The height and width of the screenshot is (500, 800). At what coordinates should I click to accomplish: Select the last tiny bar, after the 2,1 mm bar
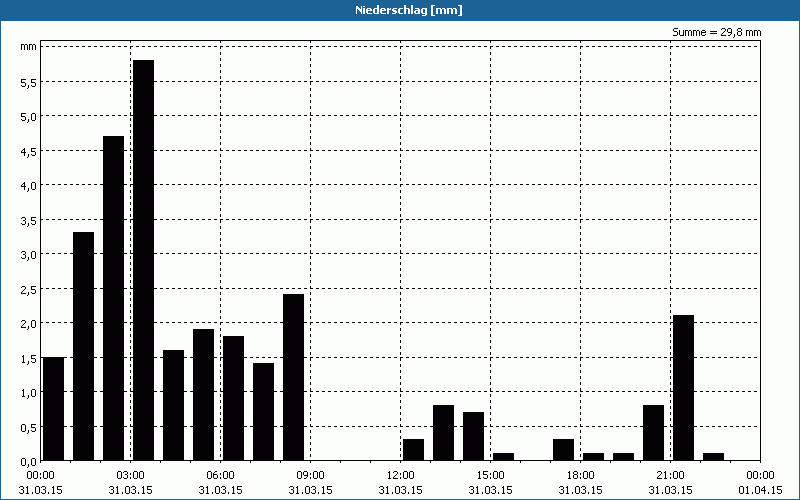tap(713, 457)
